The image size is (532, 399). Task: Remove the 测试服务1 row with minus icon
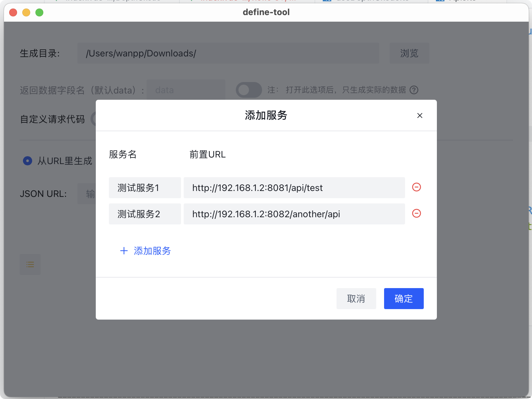(x=417, y=187)
